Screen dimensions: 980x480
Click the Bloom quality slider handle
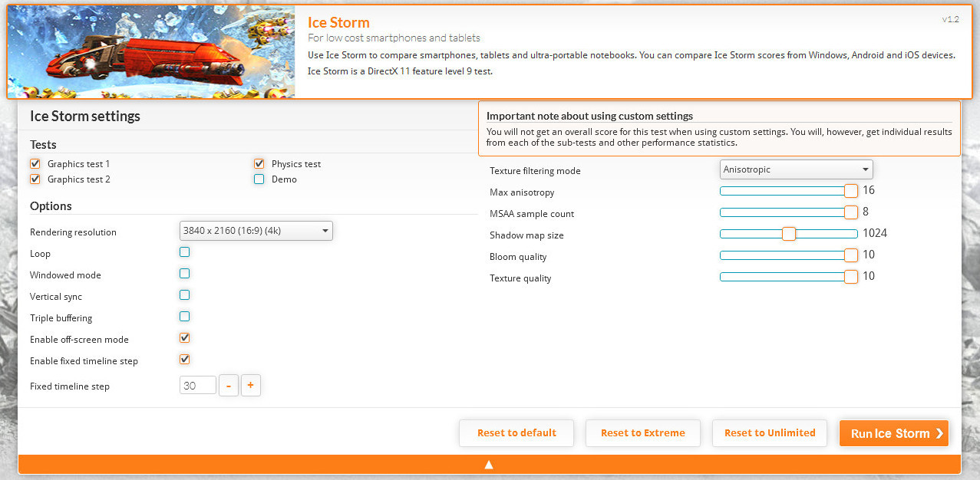[850, 255]
